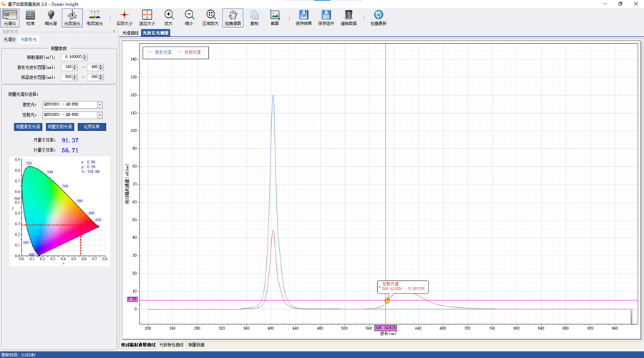Toggle the 激发光谱 legend entry in chart

click(x=164, y=52)
